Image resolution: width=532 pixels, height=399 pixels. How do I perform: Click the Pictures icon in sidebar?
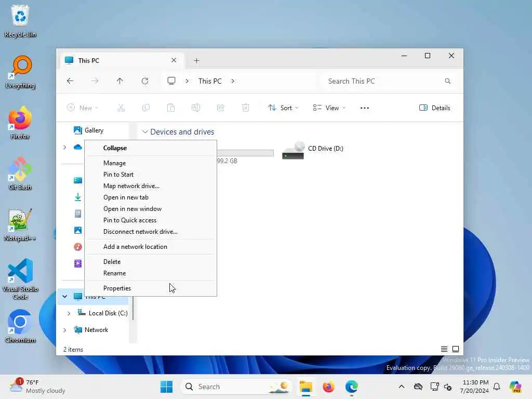click(x=78, y=230)
